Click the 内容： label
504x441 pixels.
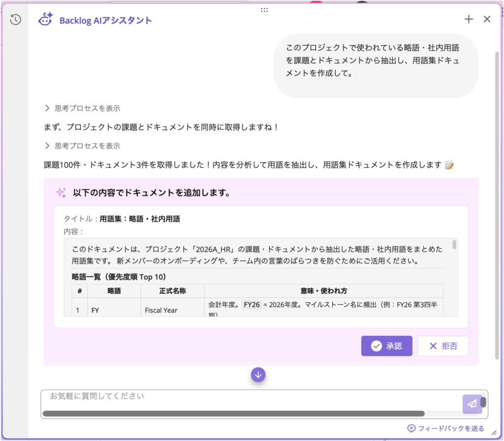(73, 232)
